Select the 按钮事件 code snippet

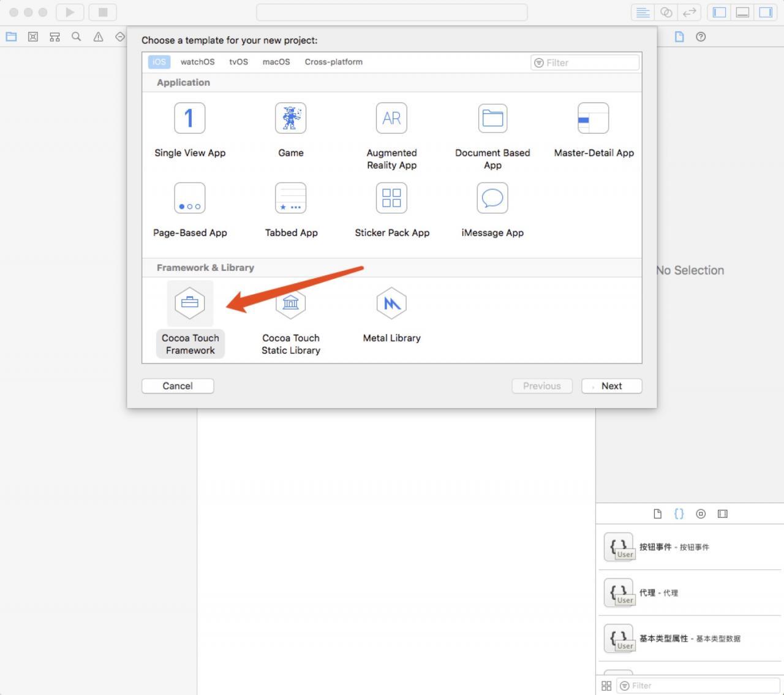690,547
